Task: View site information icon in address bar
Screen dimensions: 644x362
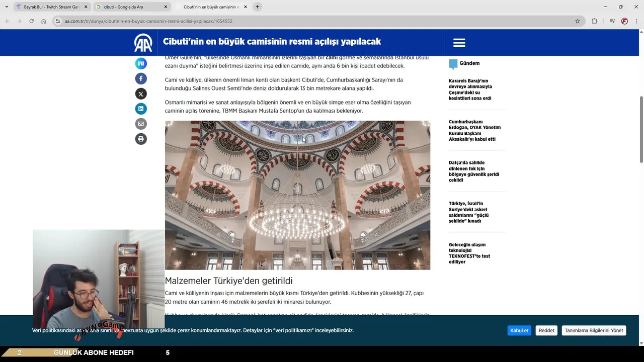Action: coord(58,21)
